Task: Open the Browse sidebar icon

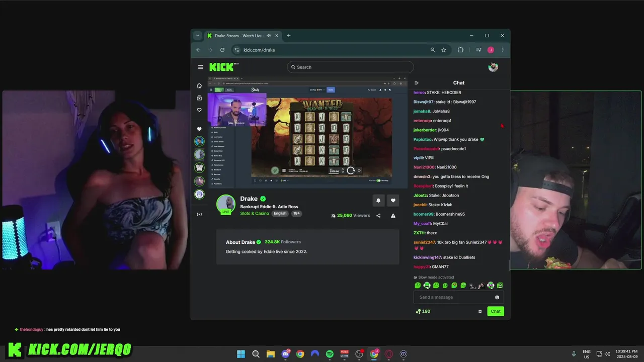Action: coord(199,98)
